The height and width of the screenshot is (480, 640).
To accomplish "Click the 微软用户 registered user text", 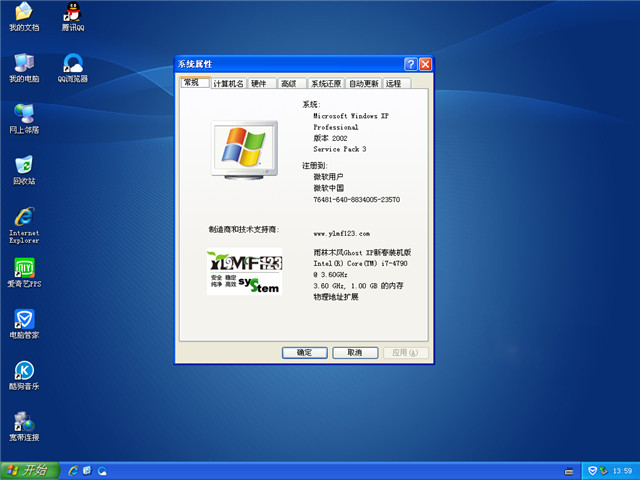I will coord(328,177).
